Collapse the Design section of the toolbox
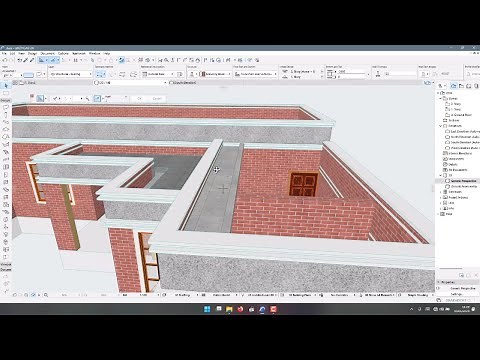 coord(5,100)
